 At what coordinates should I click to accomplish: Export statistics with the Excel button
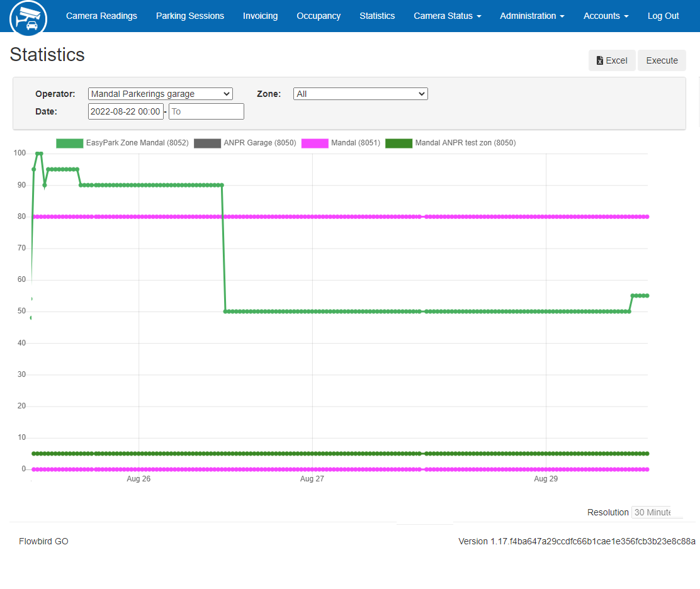(612, 60)
